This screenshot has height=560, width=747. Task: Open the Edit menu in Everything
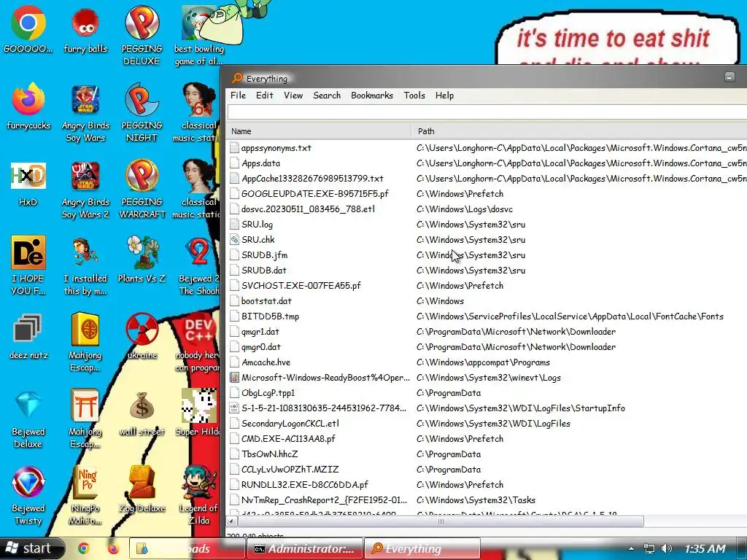pyautogui.click(x=264, y=96)
